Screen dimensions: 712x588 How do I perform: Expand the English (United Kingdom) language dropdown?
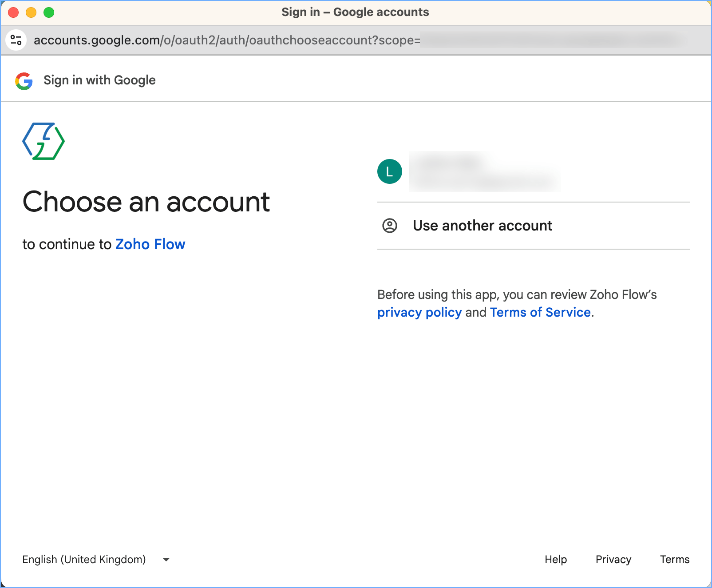pyautogui.click(x=96, y=560)
